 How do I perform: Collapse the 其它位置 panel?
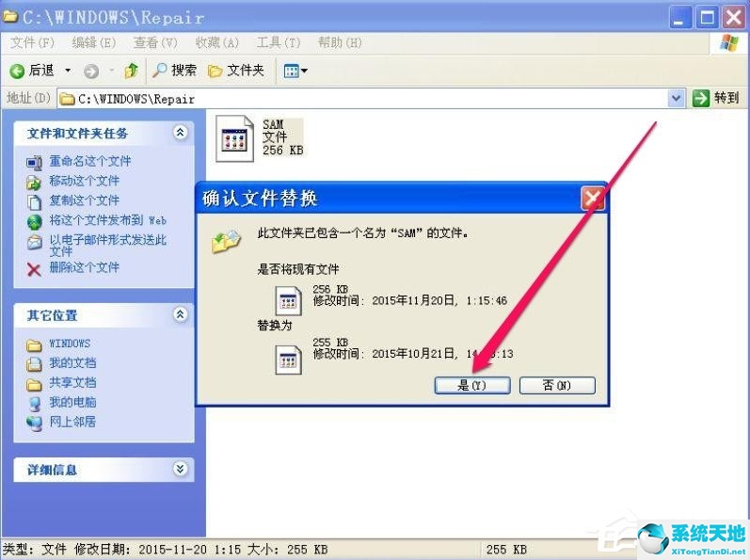(x=181, y=314)
